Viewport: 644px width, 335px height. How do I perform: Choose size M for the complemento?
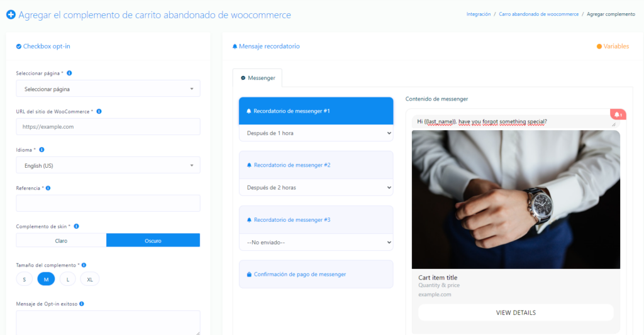click(x=46, y=279)
